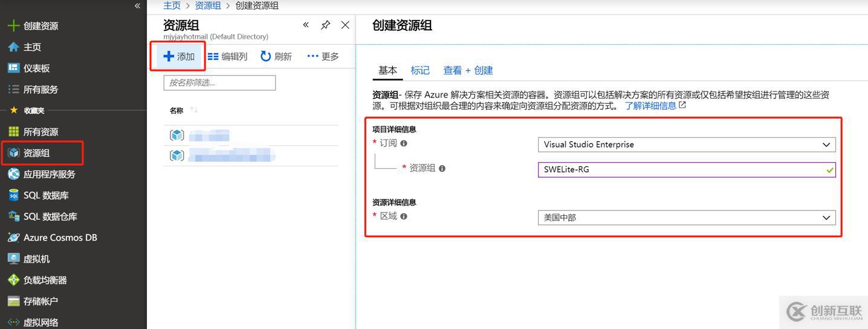Click the 按名称筛选 filter field
This screenshot has width=868, height=329.
click(219, 83)
